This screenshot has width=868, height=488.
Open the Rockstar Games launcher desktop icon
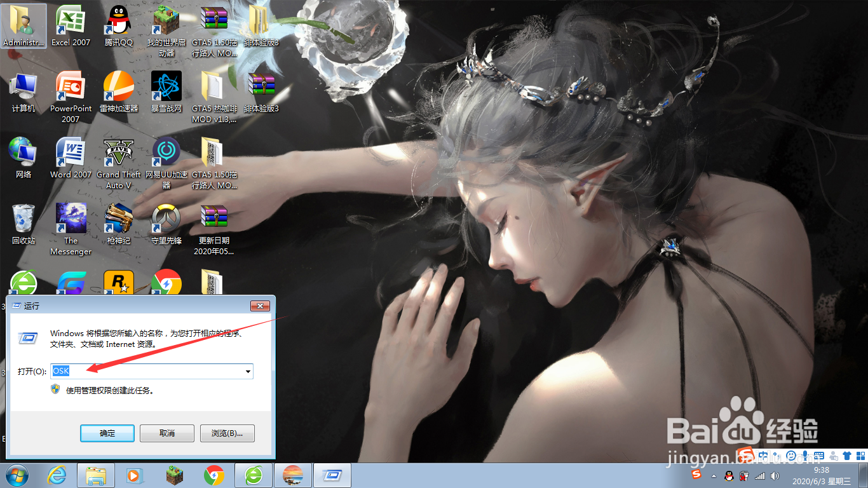pyautogui.click(x=119, y=282)
